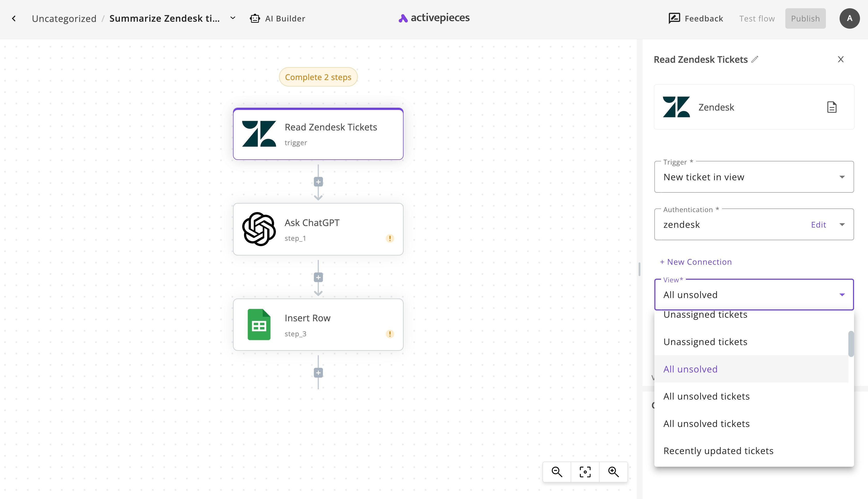Open the user avatar menu

pyautogui.click(x=849, y=19)
